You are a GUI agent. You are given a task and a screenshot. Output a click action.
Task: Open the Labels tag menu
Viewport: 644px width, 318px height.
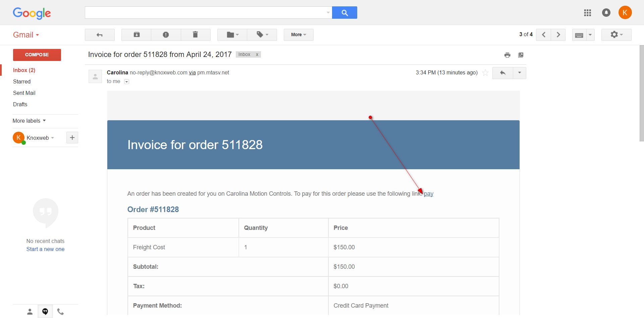click(262, 35)
